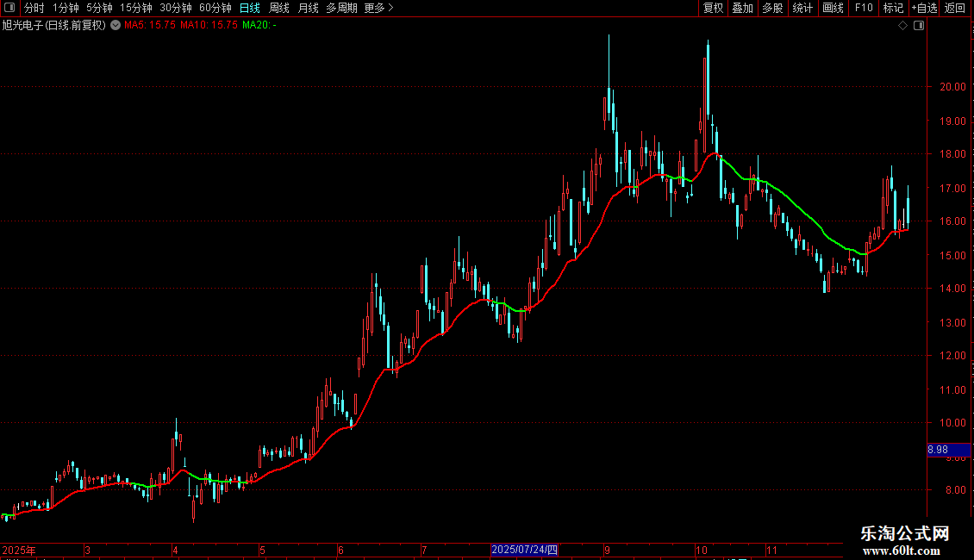Select the 1分钟 period
The height and width of the screenshot is (560, 974).
click(x=66, y=8)
